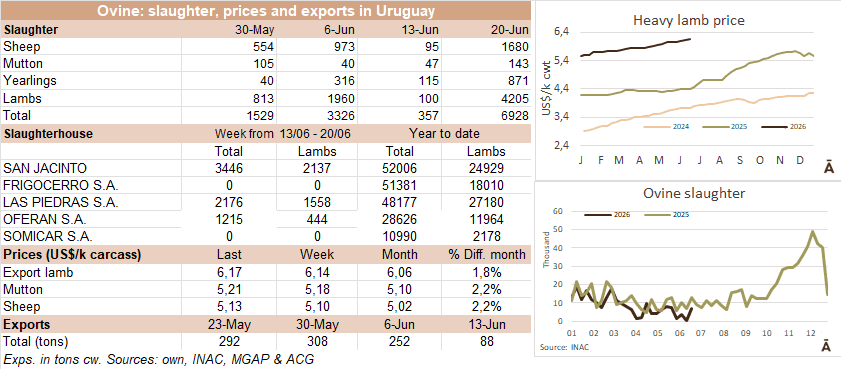This screenshot has height=369, width=841.
Task: Select the 'Slaughter' section header
Action: click(x=31, y=29)
